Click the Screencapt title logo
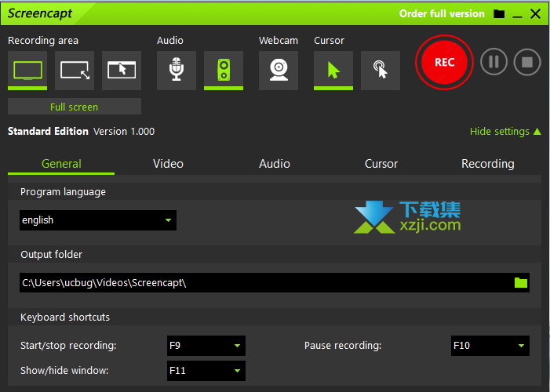This screenshot has height=392, width=550. [x=40, y=13]
